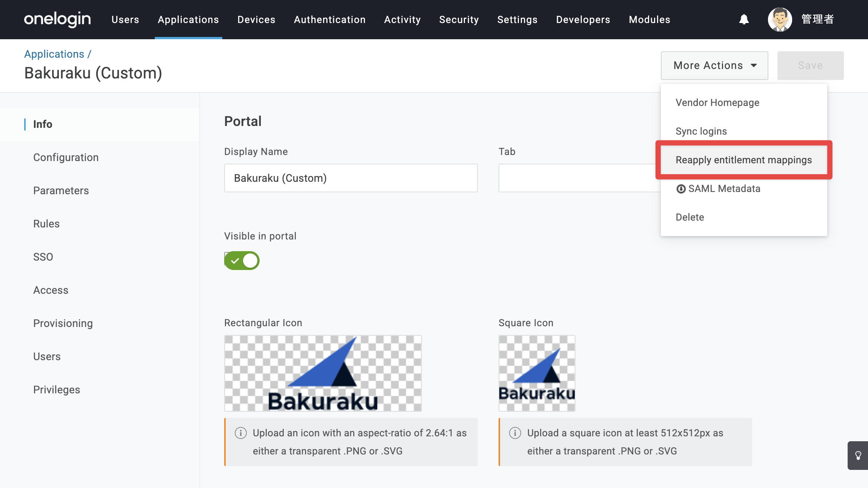Open the Provisioning sidebar tab
This screenshot has height=488, width=868.
point(100,324)
